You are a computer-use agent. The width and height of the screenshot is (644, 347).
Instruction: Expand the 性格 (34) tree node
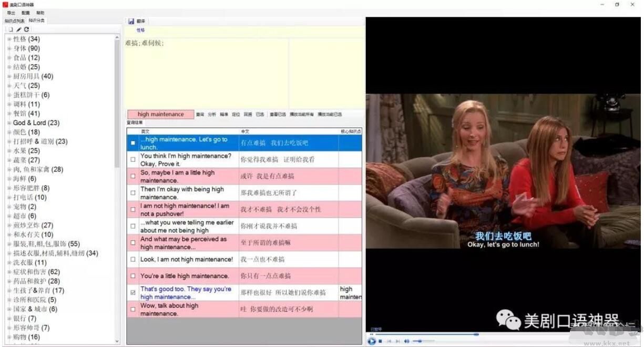(x=9, y=39)
